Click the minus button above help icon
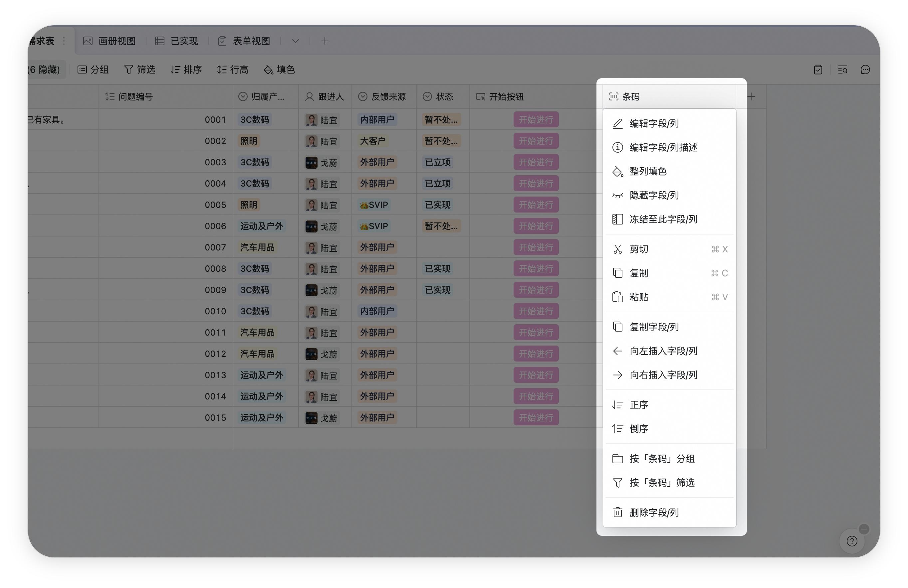 pos(864,529)
